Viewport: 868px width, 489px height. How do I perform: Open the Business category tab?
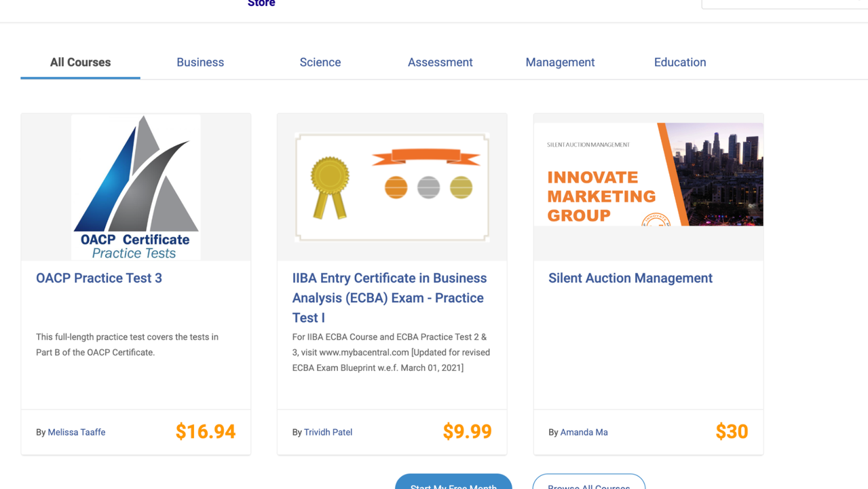pyautogui.click(x=200, y=62)
